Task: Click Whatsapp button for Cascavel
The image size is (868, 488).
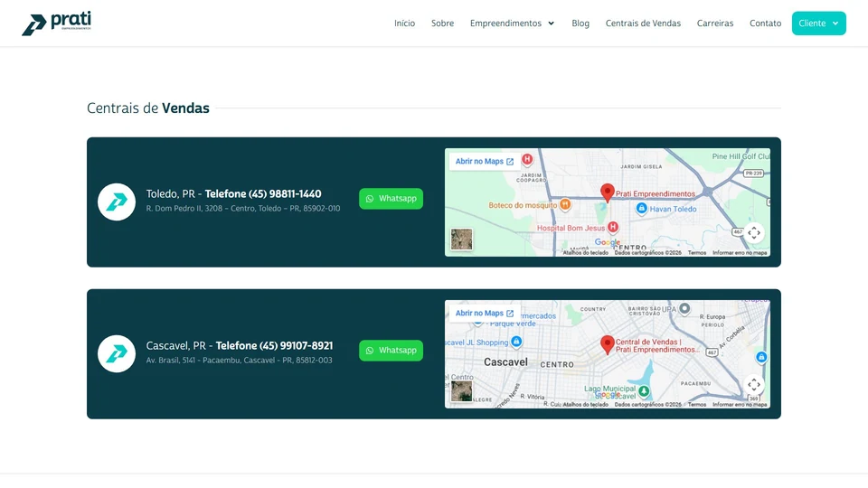Action: coord(391,351)
